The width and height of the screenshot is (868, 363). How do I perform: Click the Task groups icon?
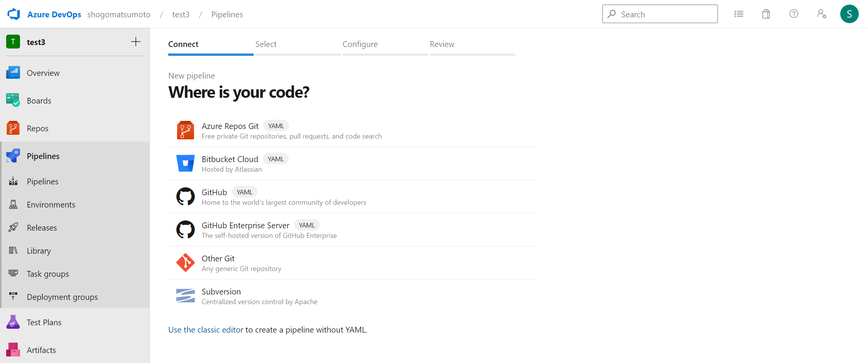coord(13,273)
